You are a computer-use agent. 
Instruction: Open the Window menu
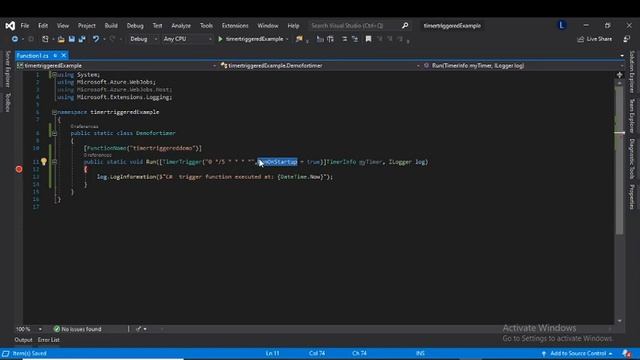coord(268,26)
